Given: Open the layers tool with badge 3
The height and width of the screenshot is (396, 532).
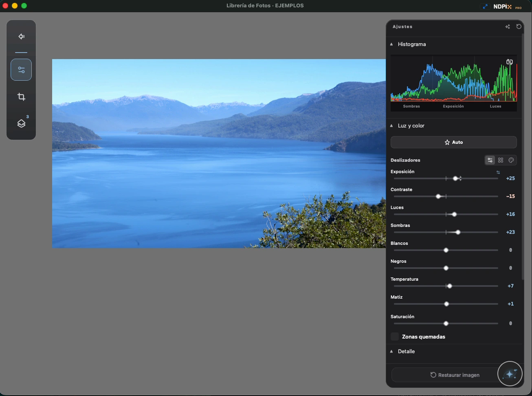Looking at the screenshot, I should point(21,123).
